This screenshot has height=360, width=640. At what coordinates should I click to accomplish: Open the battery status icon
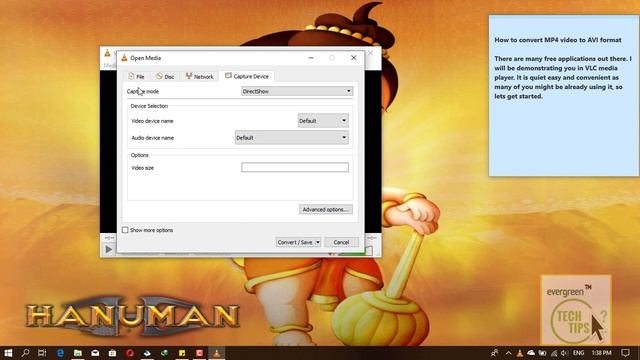point(542,353)
